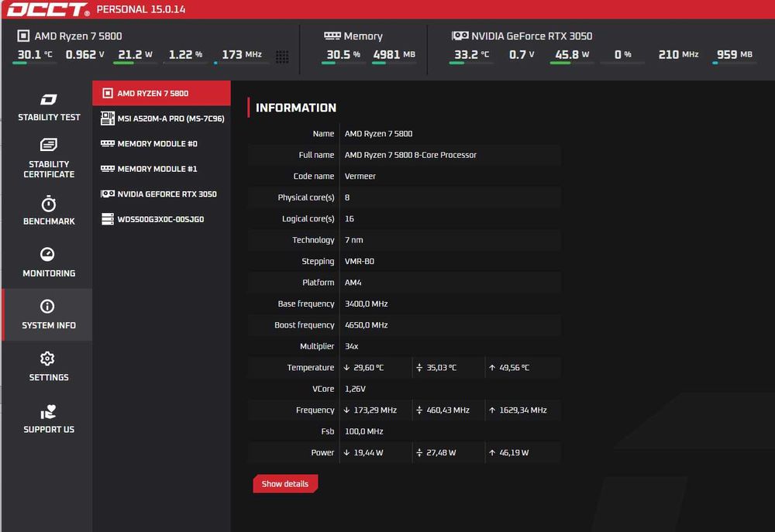Click CPU temperature 30.1 °C reading
Screen dimensions: 775x532
35,54
